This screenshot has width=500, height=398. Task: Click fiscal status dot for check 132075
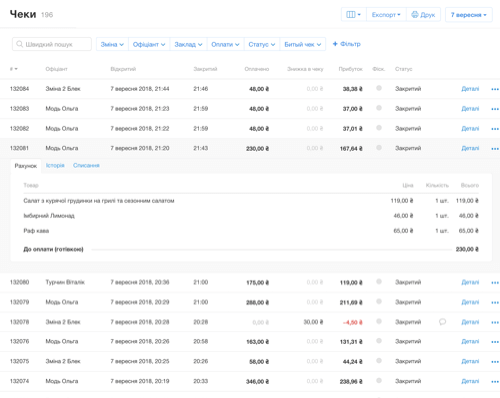click(x=379, y=361)
